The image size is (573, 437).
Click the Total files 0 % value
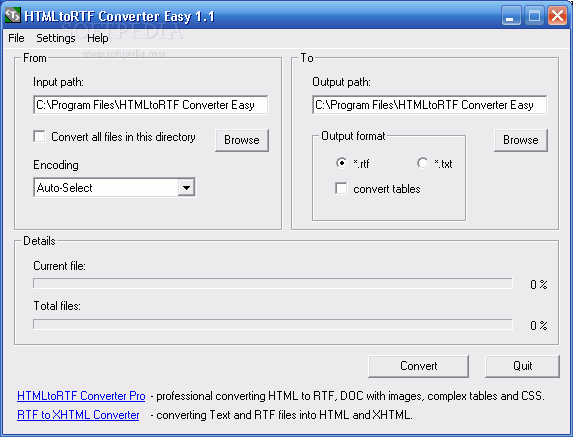(x=539, y=326)
